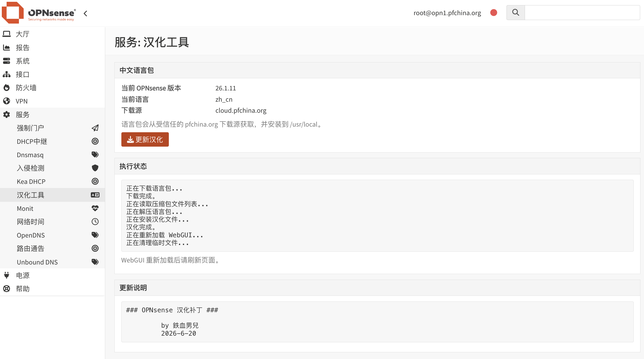Click the 汉化工具 language icon
The height and width of the screenshot is (359, 644).
coord(95,195)
